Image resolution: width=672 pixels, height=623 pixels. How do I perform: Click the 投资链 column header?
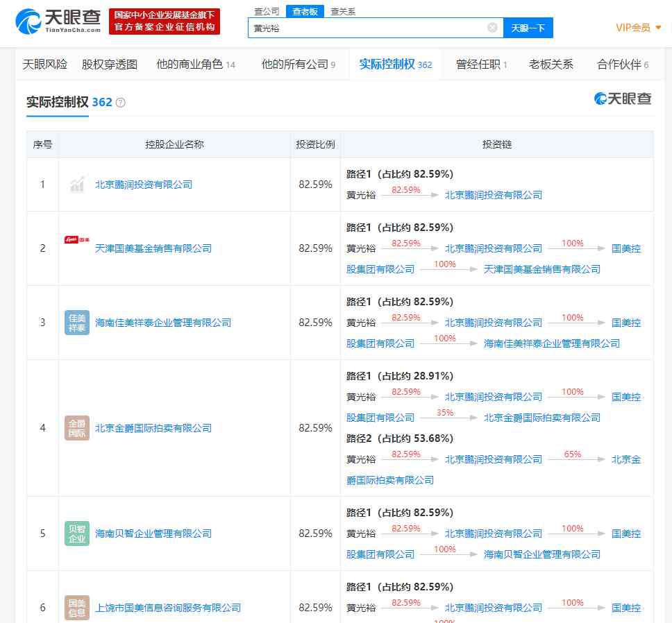[497, 144]
